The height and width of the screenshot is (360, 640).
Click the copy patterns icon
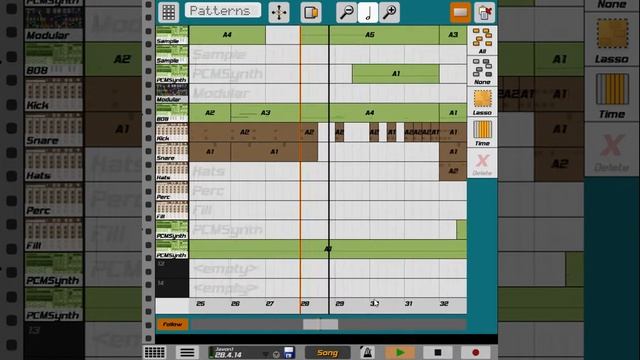[311, 12]
